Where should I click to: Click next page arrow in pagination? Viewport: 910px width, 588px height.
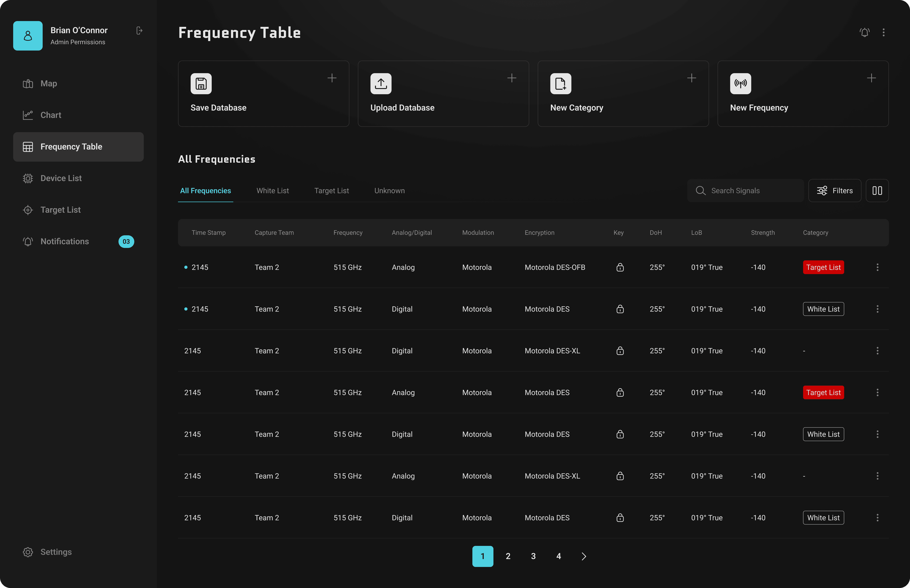[x=583, y=556]
